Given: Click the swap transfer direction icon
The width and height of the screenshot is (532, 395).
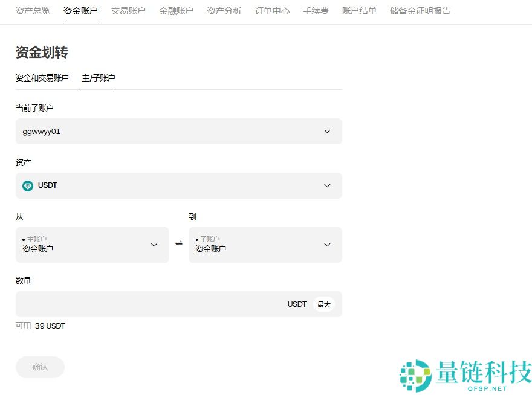Looking at the screenshot, I should tap(178, 243).
